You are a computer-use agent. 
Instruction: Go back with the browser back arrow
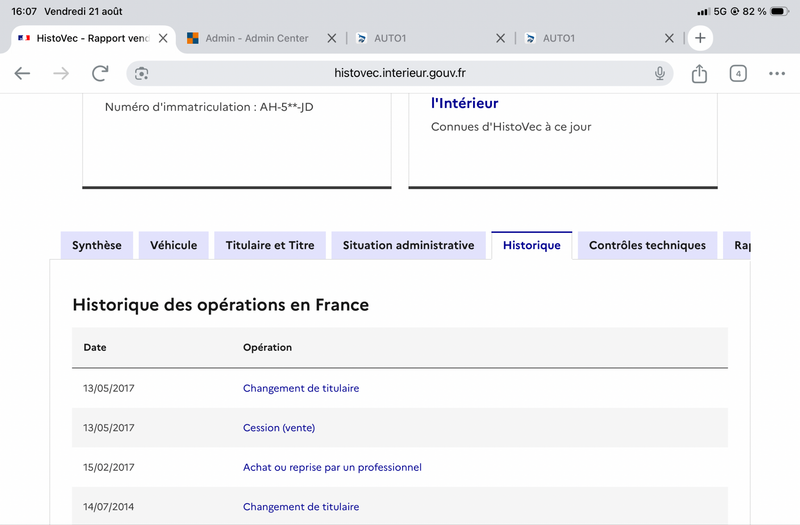point(22,73)
